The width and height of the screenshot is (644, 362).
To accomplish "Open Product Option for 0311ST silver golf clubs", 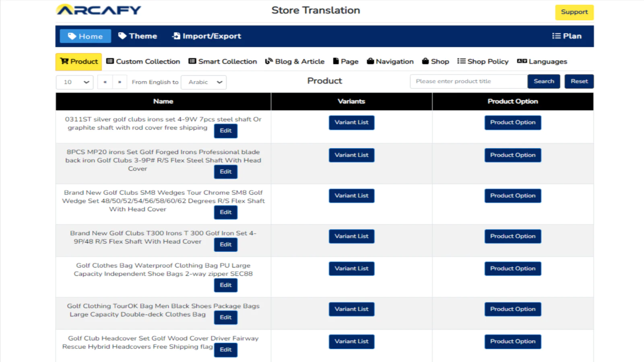I will click(513, 122).
